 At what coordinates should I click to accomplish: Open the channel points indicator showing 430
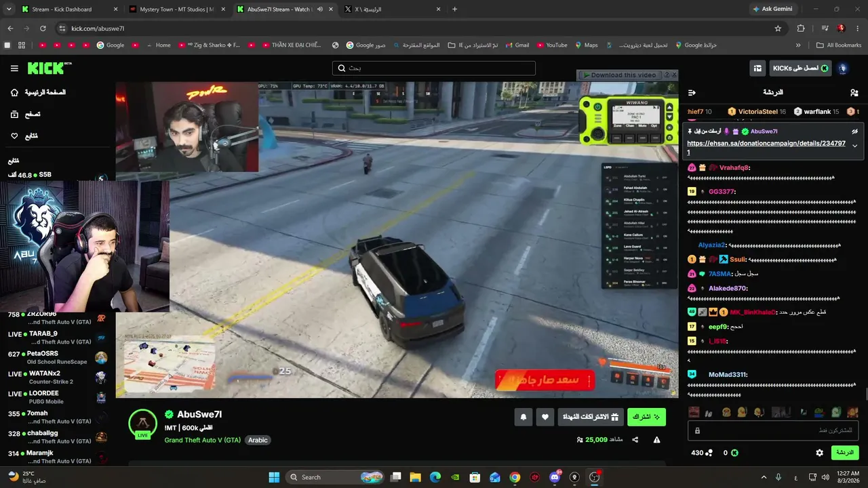pos(702,453)
